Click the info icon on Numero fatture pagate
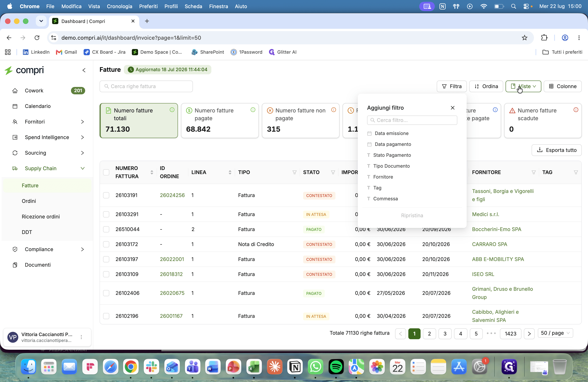Image resolution: width=588 pixels, height=382 pixels. [253, 110]
